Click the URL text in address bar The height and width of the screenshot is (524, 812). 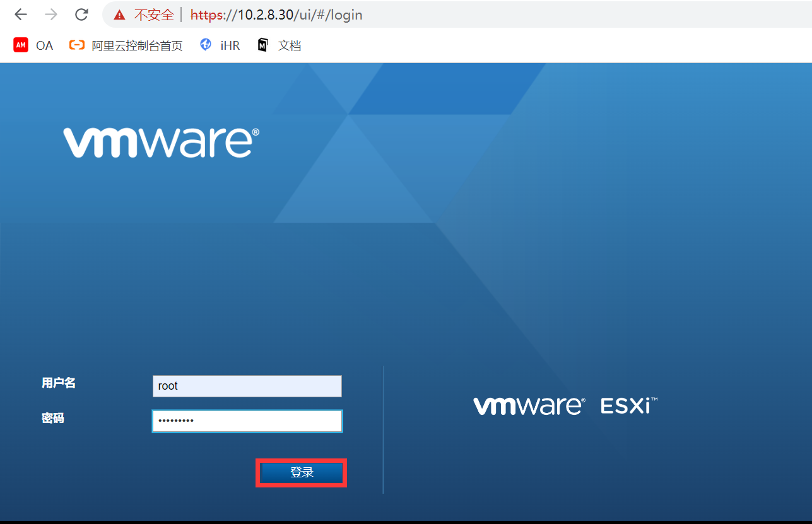[276, 15]
